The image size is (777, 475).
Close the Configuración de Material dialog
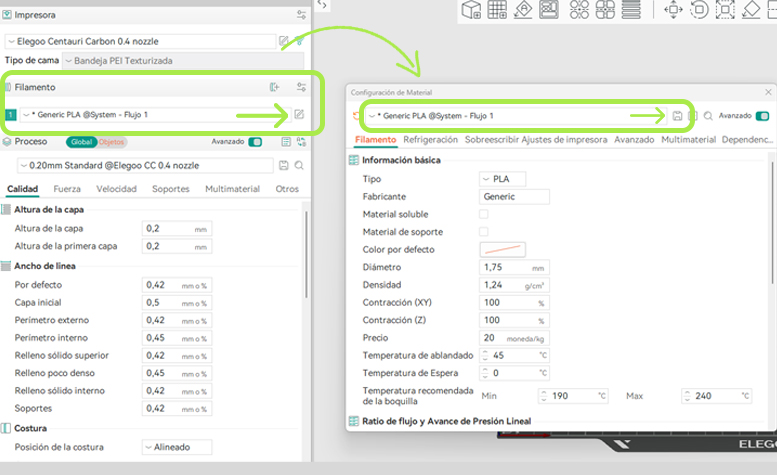tap(768, 92)
